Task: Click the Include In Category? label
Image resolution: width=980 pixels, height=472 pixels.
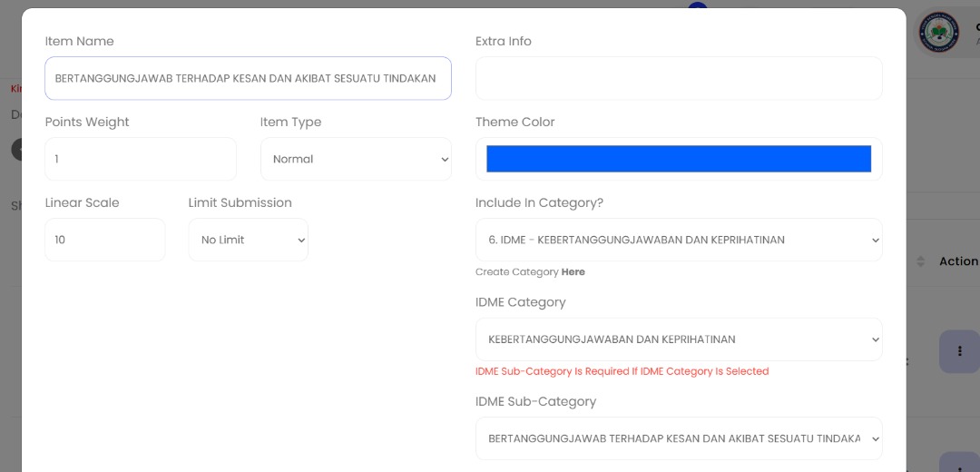Action: [x=539, y=202]
